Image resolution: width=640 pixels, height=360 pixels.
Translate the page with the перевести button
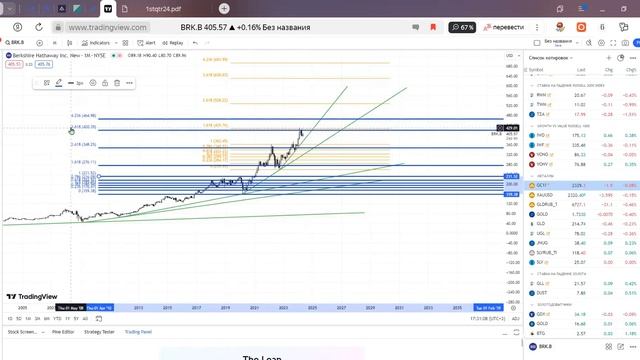point(504,27)
